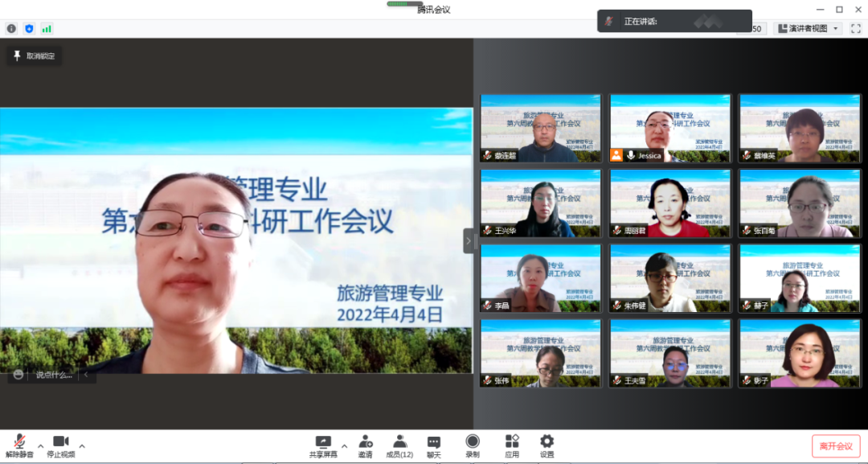Open the meeting info icon

[11, 29]
